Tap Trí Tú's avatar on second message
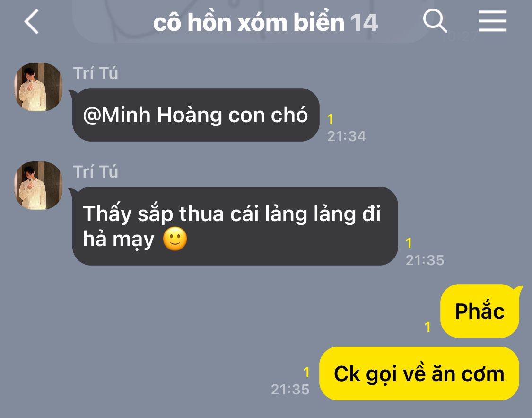Viewport: 532px width, 418px height. (38, 186)
